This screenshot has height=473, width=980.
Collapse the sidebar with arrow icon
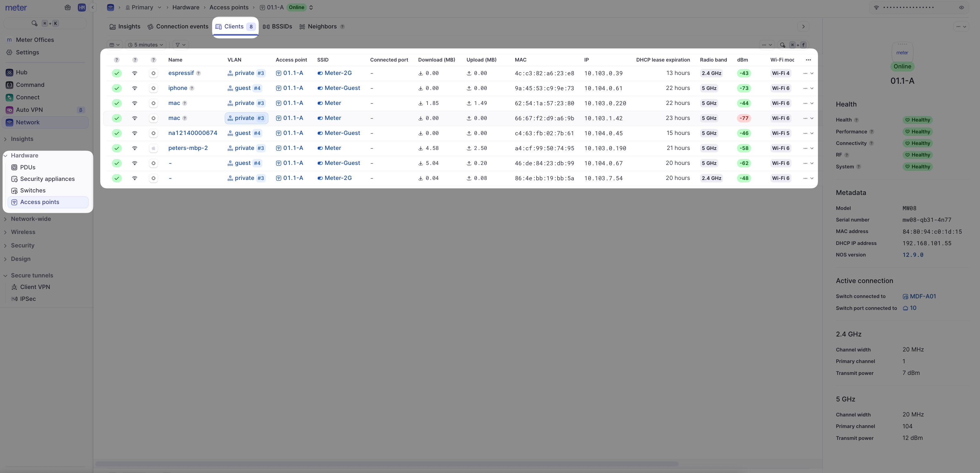(92, 7)
